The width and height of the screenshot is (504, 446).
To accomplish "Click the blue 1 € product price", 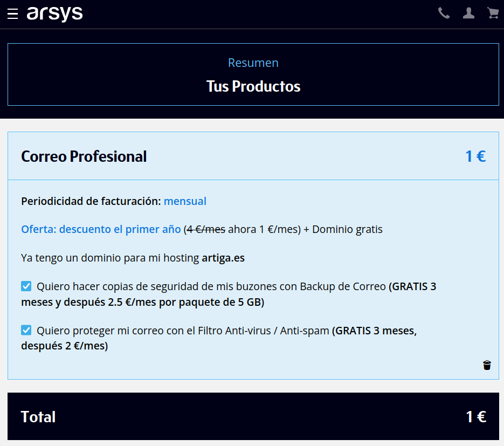I will pos(475,156).
